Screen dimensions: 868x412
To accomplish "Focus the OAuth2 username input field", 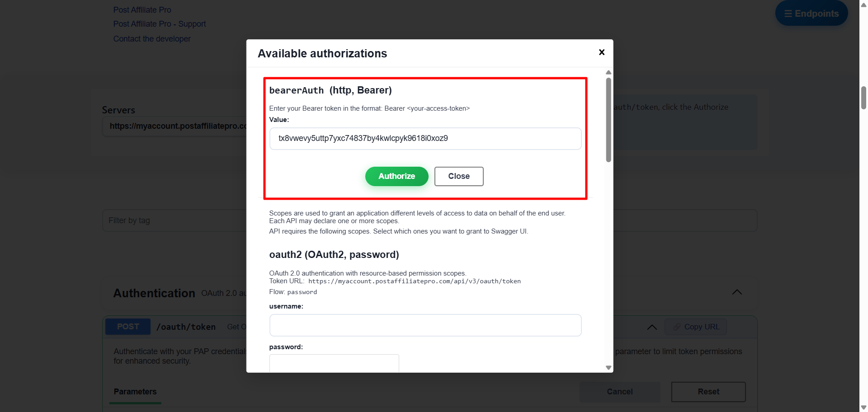I will click(x=425, y=325).
